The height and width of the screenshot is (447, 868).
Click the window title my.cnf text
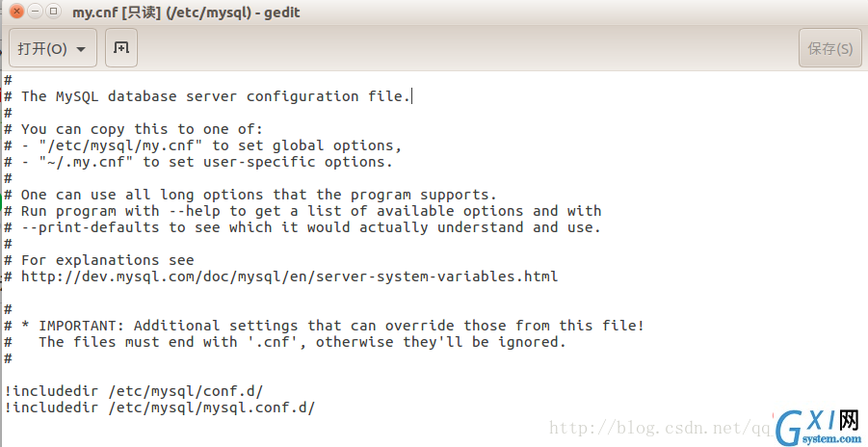(186, 13)
